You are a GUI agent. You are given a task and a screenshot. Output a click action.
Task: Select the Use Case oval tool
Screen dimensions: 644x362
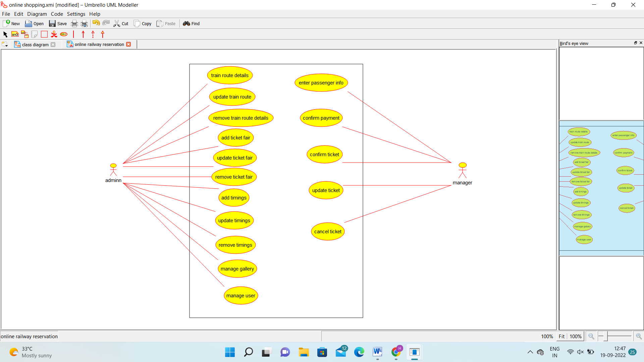[64, 34]
